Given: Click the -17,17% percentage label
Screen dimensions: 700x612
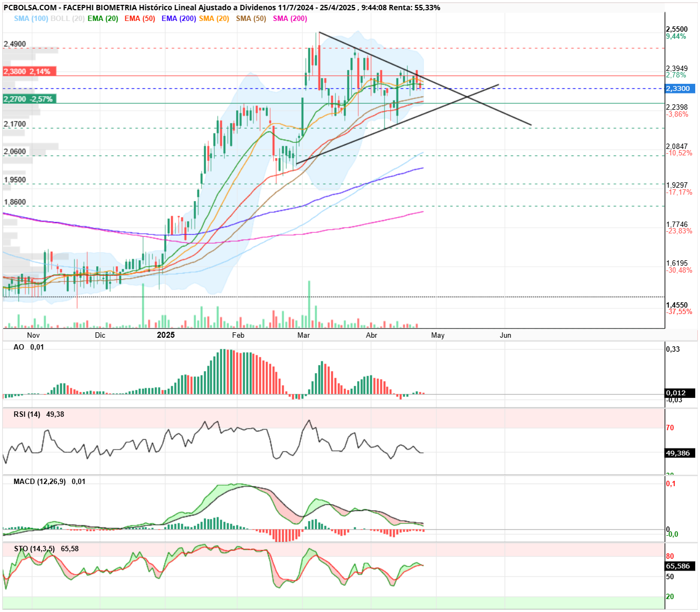Looking at the screenshot, I should [680, 192].
